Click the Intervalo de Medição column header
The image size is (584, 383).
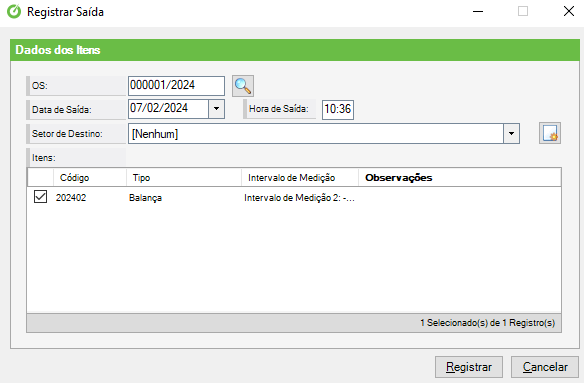300,178
